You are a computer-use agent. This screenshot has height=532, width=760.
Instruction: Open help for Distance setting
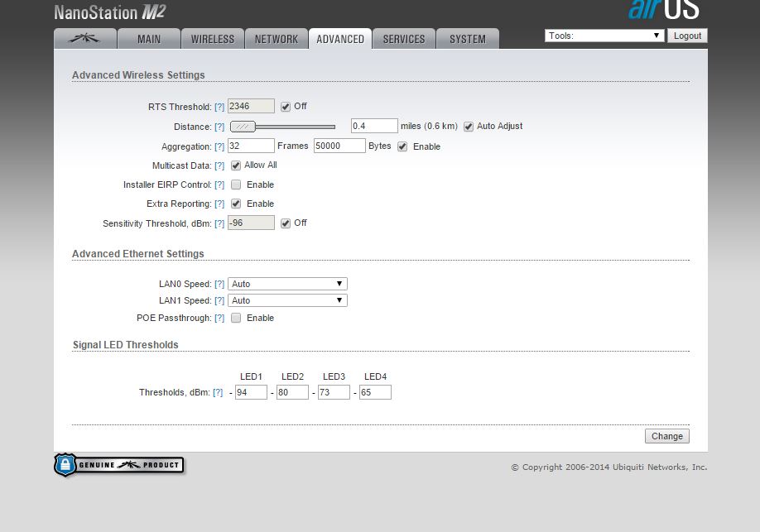point(219,127)
